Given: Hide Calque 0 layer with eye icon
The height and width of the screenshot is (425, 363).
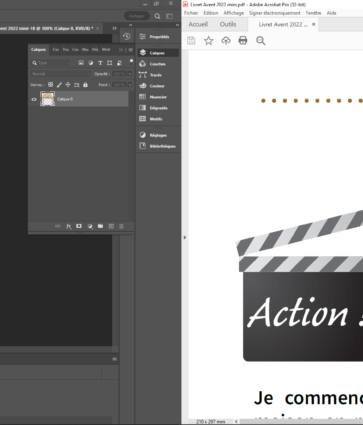Looking at the screenshot, I should pos(34,99).
